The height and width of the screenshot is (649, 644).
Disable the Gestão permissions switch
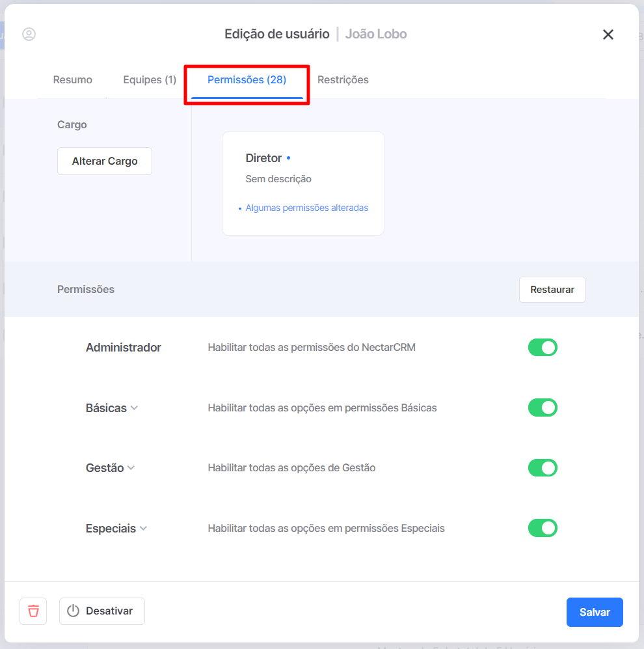543,468
